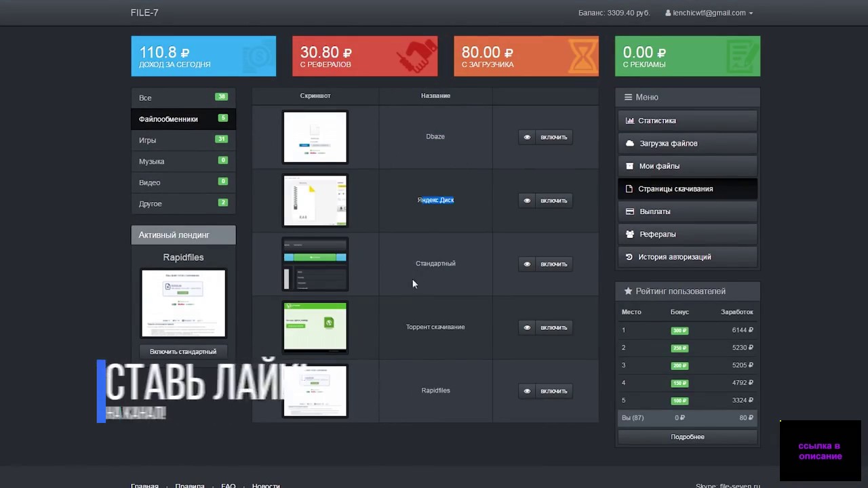Screen dimensions: 868x488
Task: Click the bar chart icon beside Статистика
Action: pos(629,121)
